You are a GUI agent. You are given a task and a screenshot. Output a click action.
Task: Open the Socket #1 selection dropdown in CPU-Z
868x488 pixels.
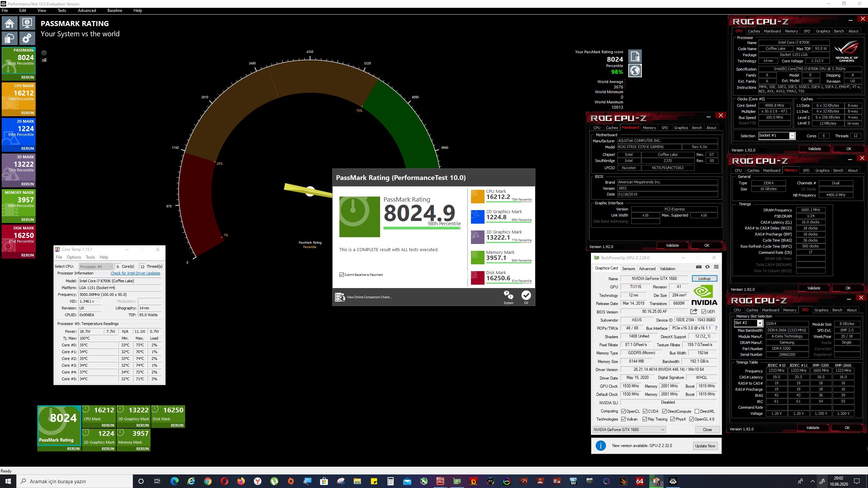tap(777, 136)
